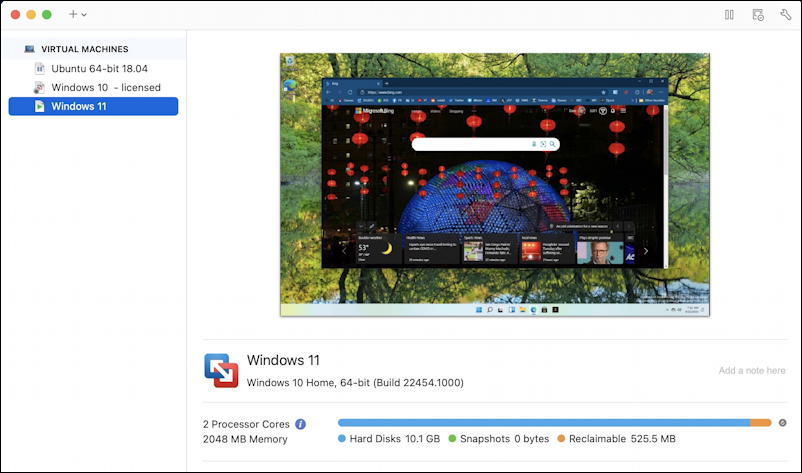Viewport: 802px width, 473px height.
Task: Click the Snapshots 0 bytes legend
Action: pyautogui.click(x=499, y=439)
